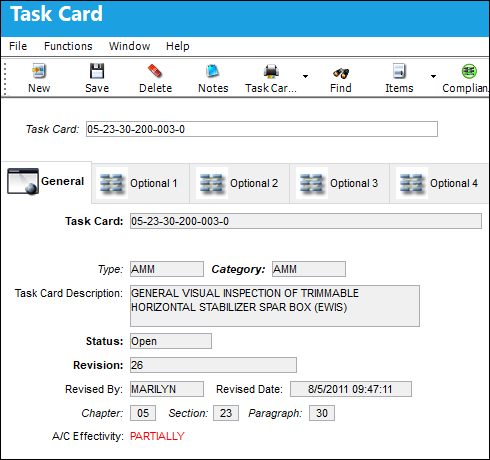Click the A/C Effectivity label
490x460 pixels.
(x=88, y=436)
